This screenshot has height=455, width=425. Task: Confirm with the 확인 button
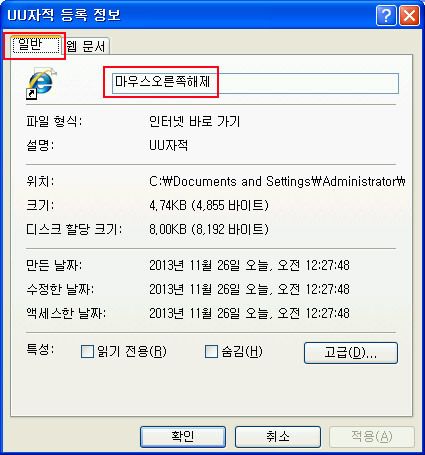tap(183, 437)
